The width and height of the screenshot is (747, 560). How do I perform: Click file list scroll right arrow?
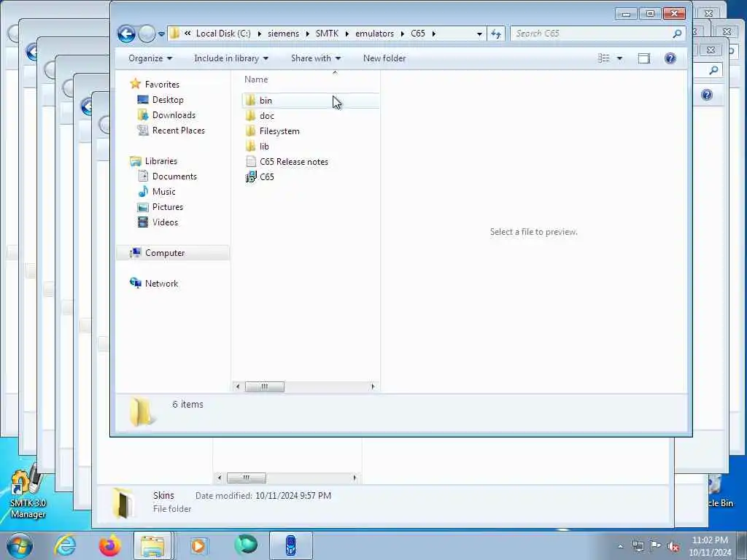coord(373,386)
